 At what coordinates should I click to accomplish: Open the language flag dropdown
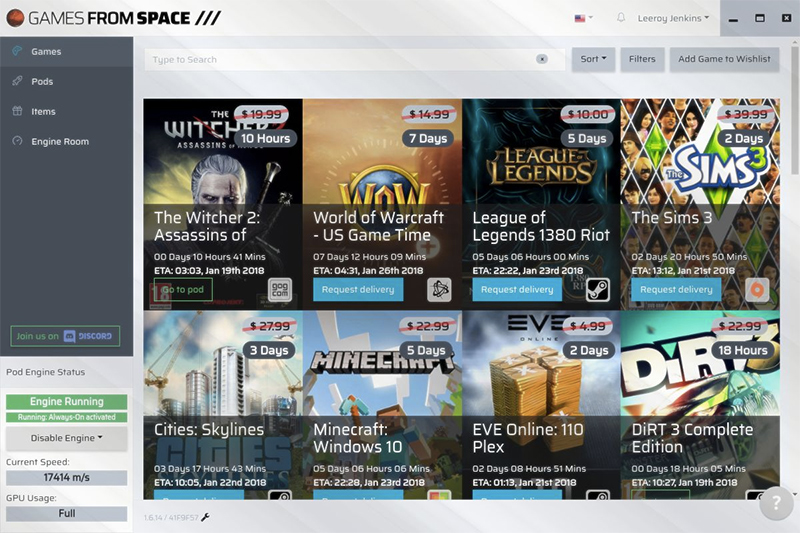coord(584,18)
